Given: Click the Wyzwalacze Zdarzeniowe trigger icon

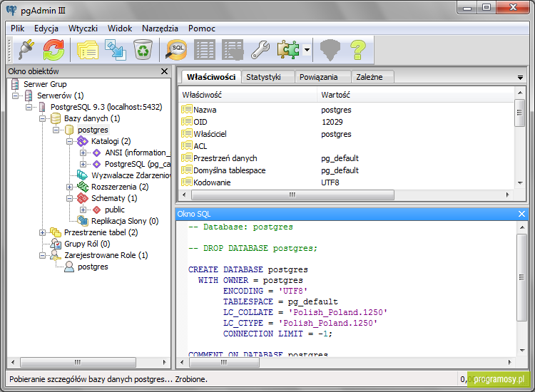Looking at the screenshot, I should pyautogui.click(x=82, y=175).
